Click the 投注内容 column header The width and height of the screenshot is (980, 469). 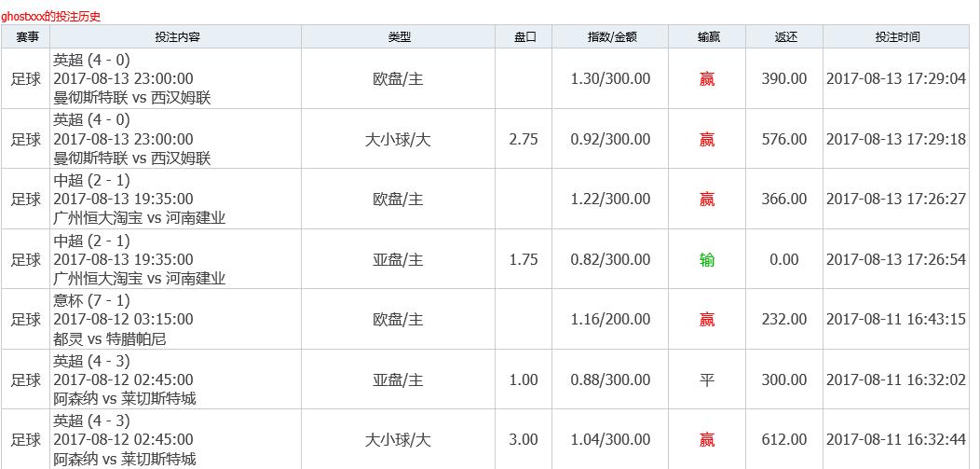pos(177,37)
